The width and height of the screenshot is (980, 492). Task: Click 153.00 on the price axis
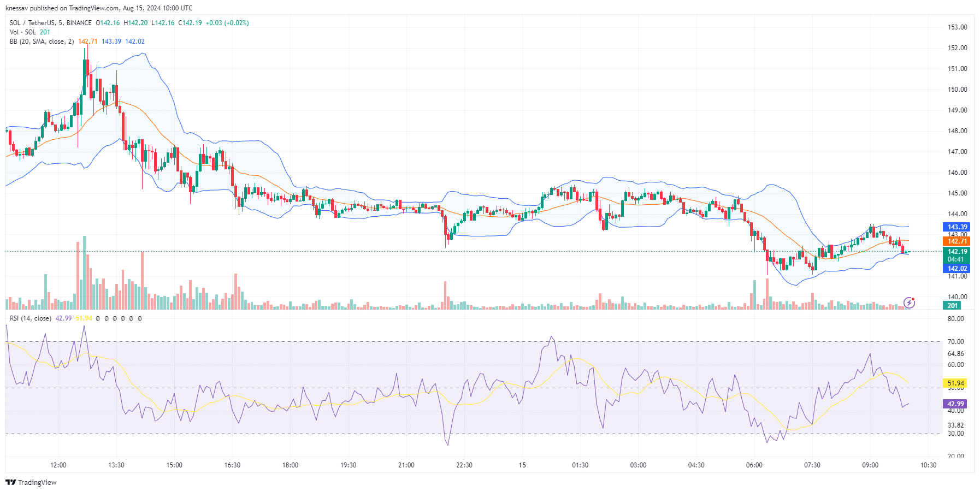coord(957,27)
